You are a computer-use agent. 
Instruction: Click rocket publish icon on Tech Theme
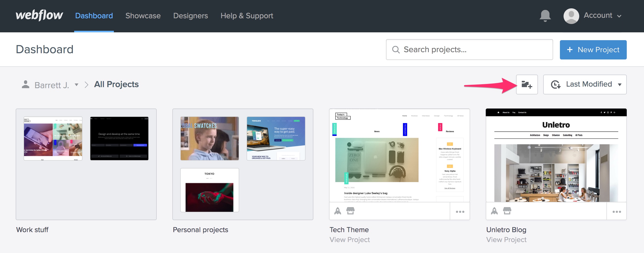[338, 211]
